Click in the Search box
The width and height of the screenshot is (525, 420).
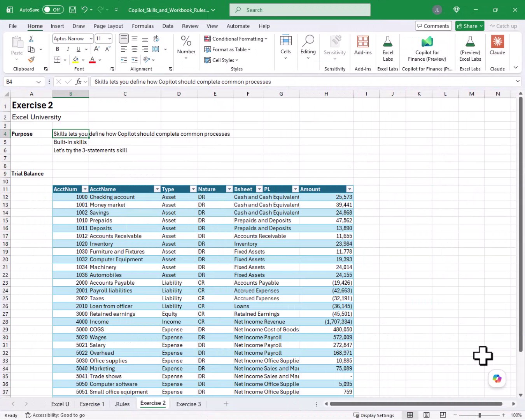(x=300, y=10)
